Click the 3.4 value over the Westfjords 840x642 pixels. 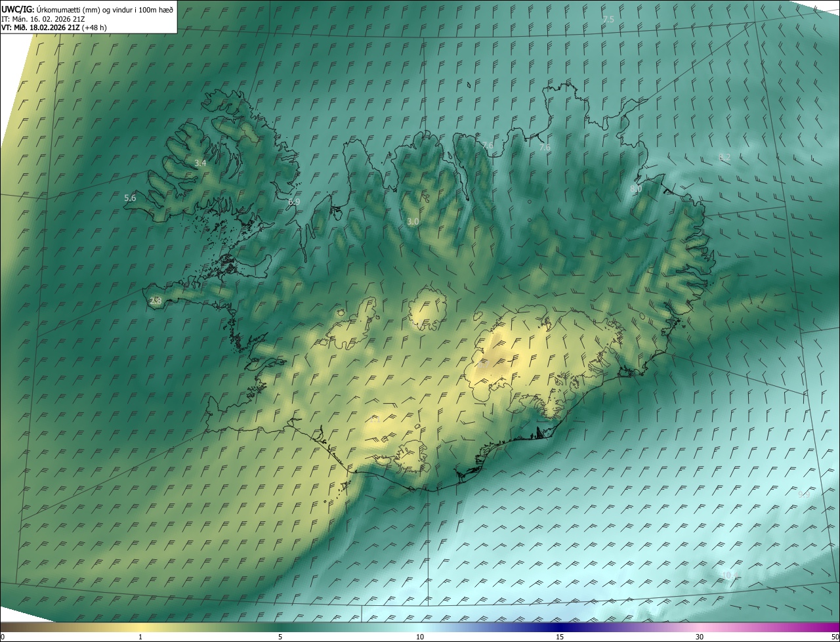click(200, 163)
